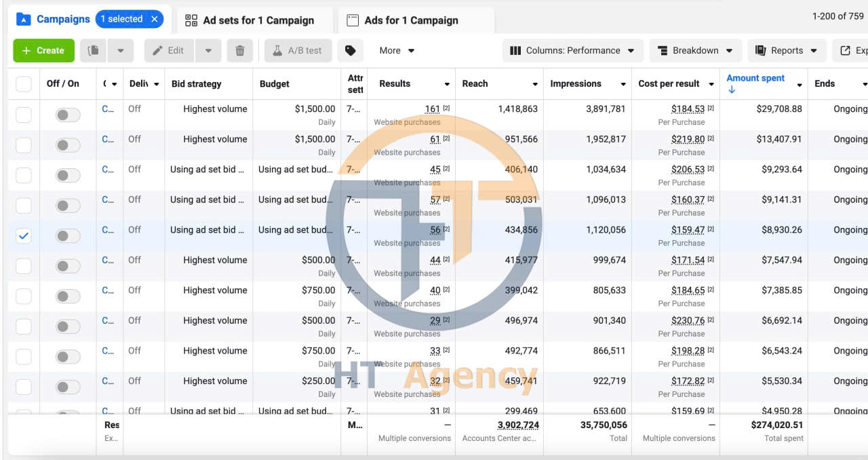Open the Breakdown dropdown
Image resolution: width=868 pixels, height=460 pixels.
695,50
